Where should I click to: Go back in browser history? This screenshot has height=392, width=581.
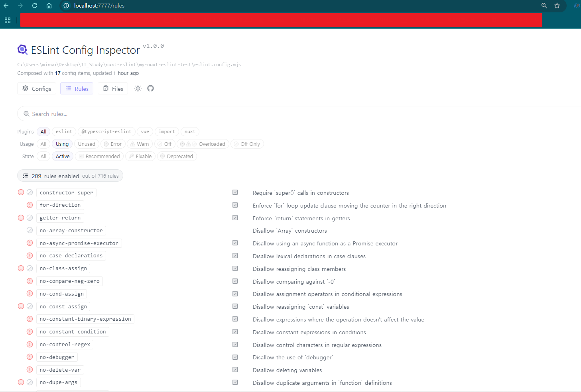pos(6,6)
